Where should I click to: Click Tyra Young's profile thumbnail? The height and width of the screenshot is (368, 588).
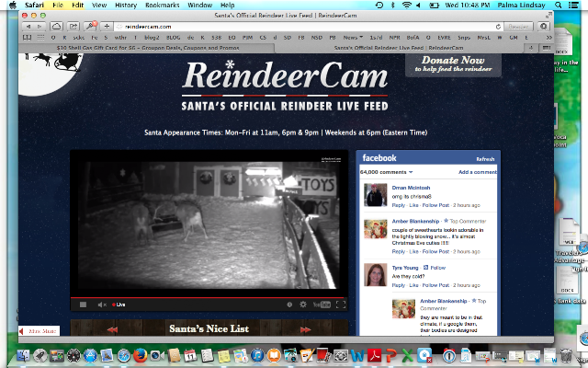376,275
